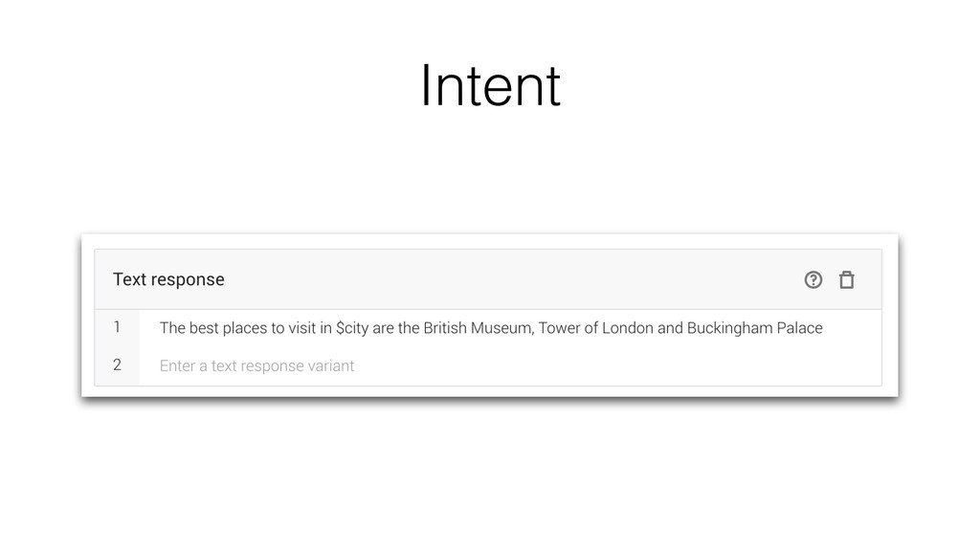Select the first text response line
Viewport: 980px width, 551px height.
tap(510, 328)
